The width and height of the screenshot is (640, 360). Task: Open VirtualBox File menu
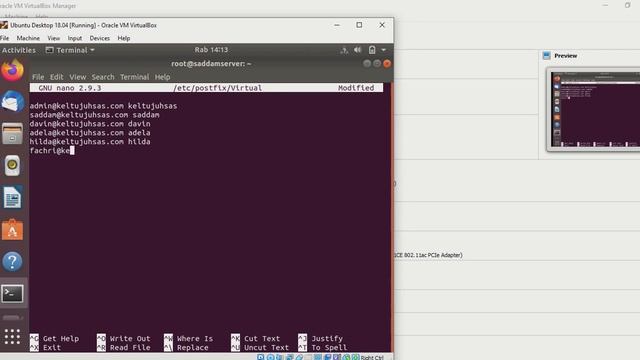tap(4, 38)
